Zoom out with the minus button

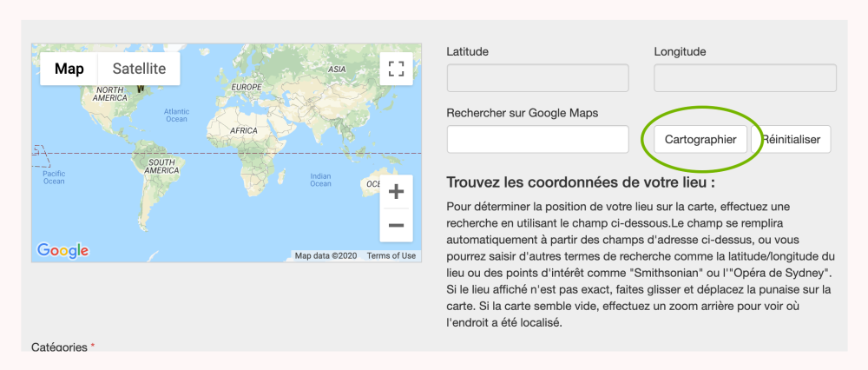point(396,225)
